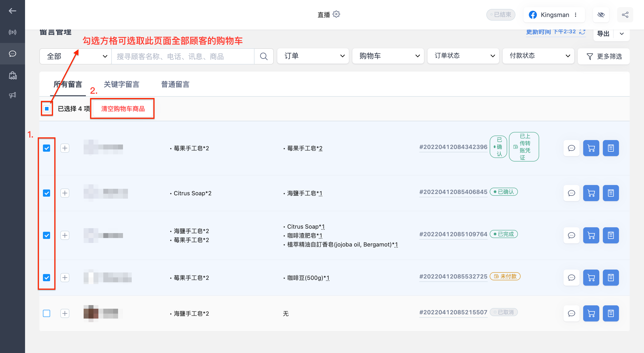The image size is (644, 353).
Task: Open the 全部 filter dropdown
Action: (76, 56)
